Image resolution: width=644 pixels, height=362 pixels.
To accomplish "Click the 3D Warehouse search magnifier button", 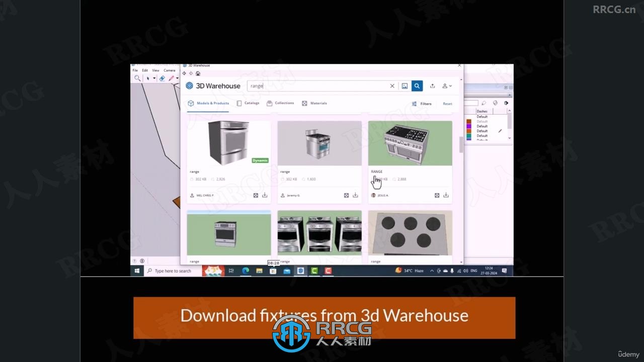I will (x=417, y=86).
